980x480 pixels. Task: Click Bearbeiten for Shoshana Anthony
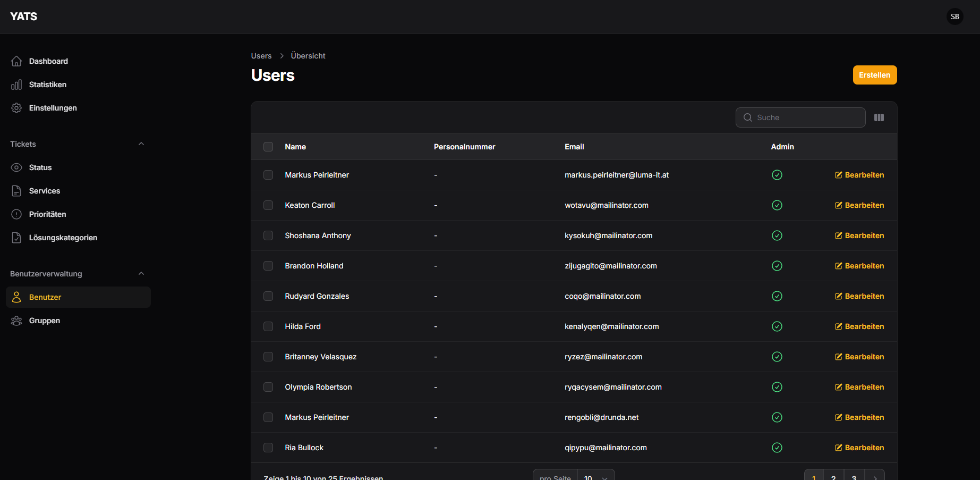859,235
